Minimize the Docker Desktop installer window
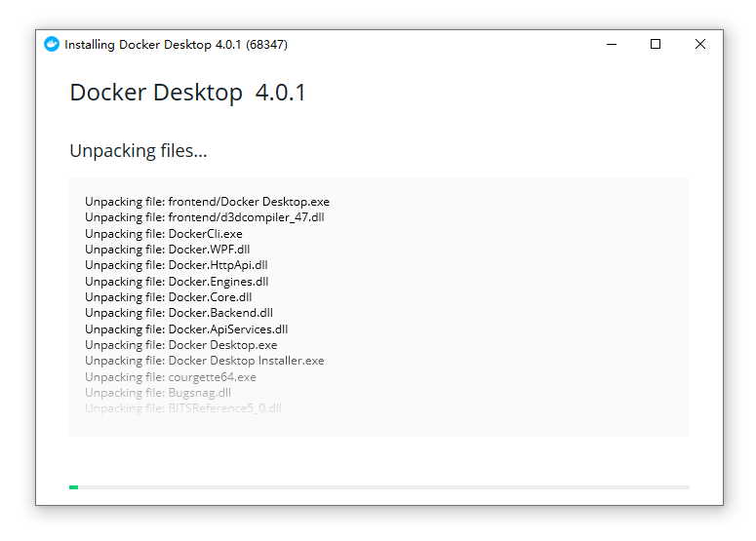The height and width of the screenshot is (541, 756). point(612,44)
